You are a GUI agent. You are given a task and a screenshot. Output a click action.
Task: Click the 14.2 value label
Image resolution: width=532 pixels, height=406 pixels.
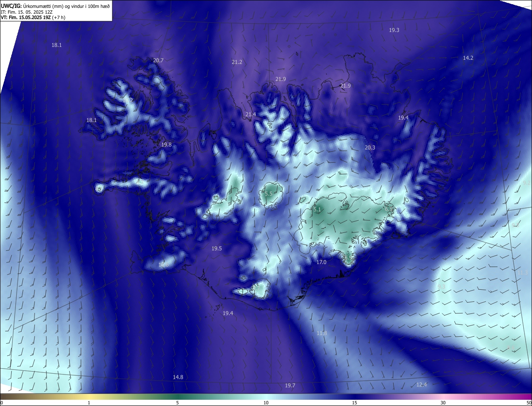click(x=468, y=58)
